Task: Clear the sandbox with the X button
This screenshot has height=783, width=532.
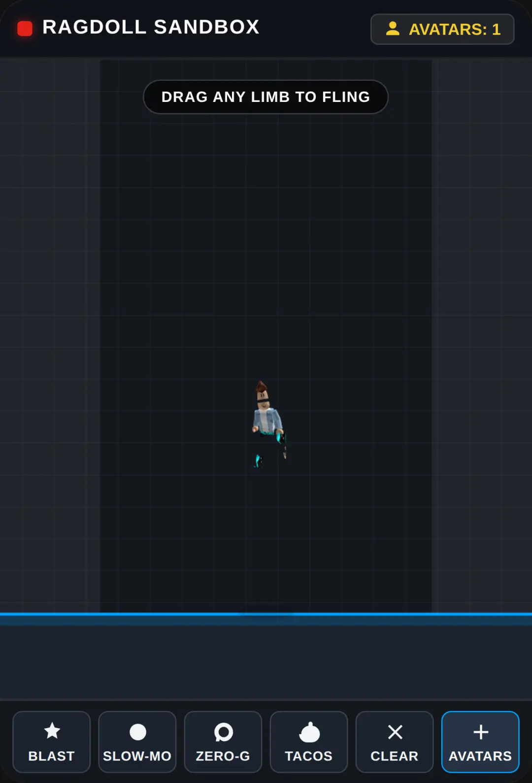Action: pyautogui.click(x=395, y=742)
